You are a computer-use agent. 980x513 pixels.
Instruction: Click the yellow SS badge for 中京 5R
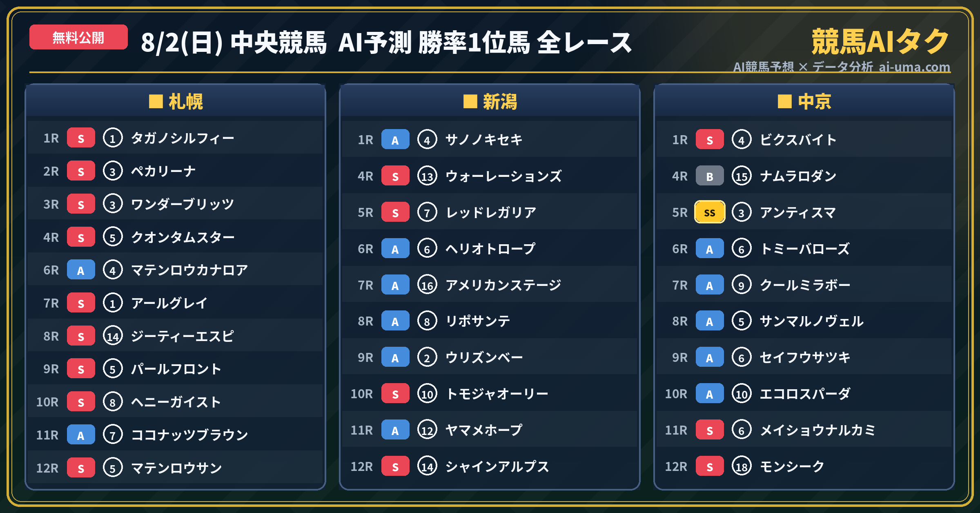pos(710,212)
